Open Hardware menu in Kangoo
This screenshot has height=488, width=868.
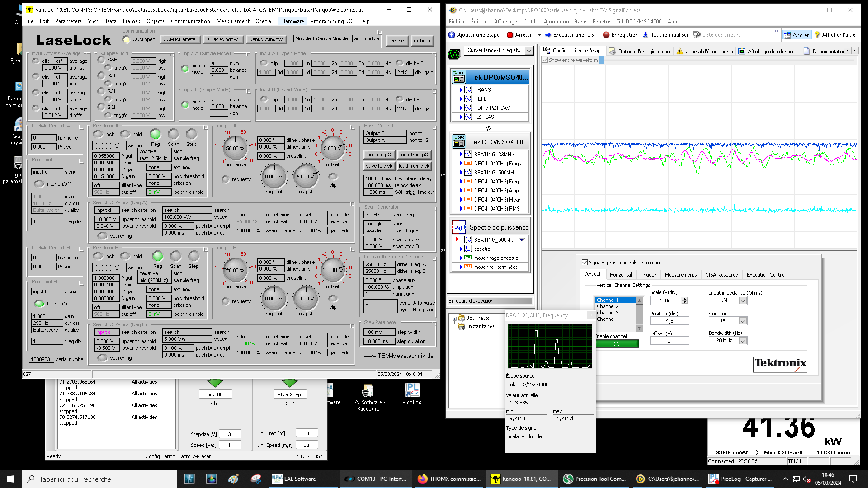[292, 21]
